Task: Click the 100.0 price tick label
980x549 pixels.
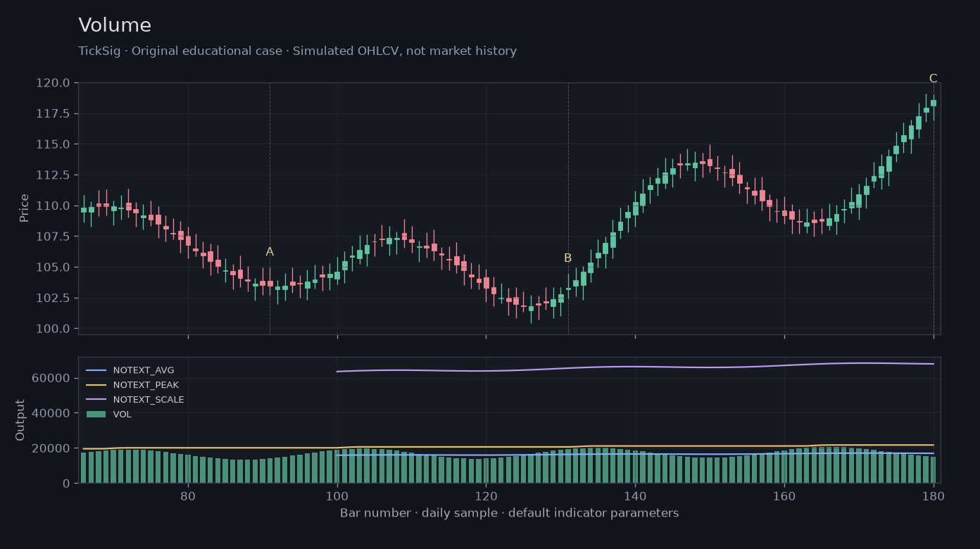Action: pos(53,329)
